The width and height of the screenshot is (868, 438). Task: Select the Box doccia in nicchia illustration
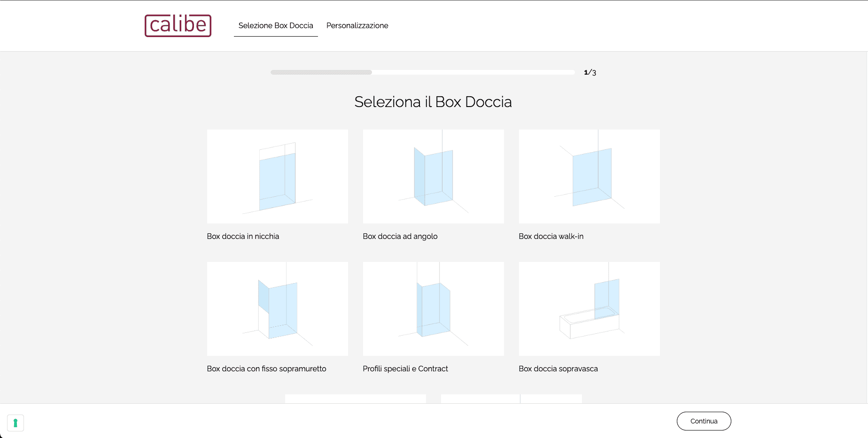click(277, 177)
